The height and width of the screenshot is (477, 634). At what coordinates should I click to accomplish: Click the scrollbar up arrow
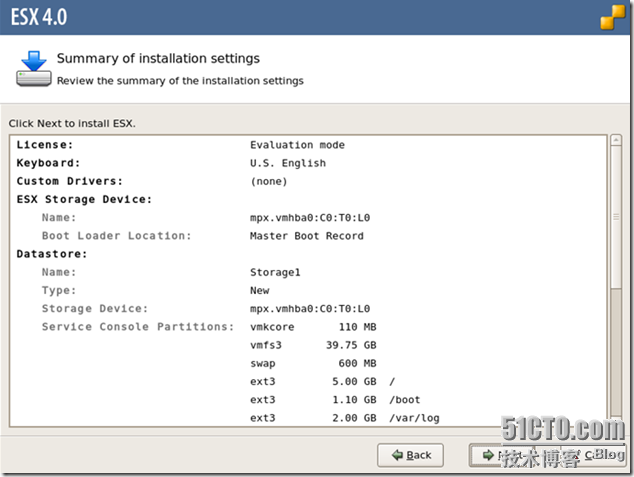point(616,140)
